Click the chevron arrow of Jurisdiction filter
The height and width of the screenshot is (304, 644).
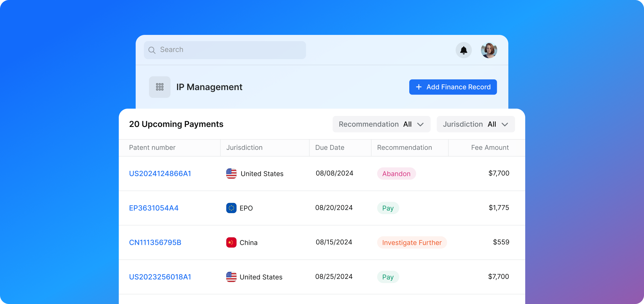[505, 124]
